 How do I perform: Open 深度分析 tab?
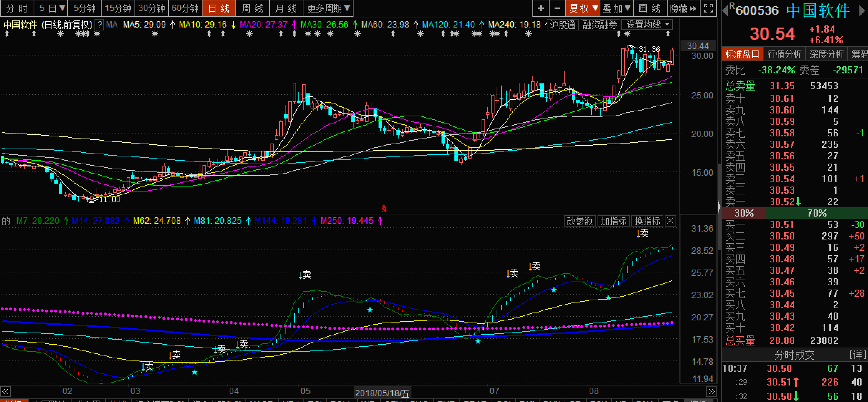click(x=826, y=54)
